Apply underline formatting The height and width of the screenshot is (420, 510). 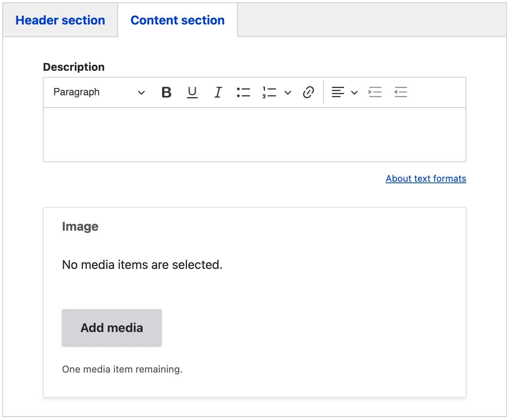(x=192, y=92)
